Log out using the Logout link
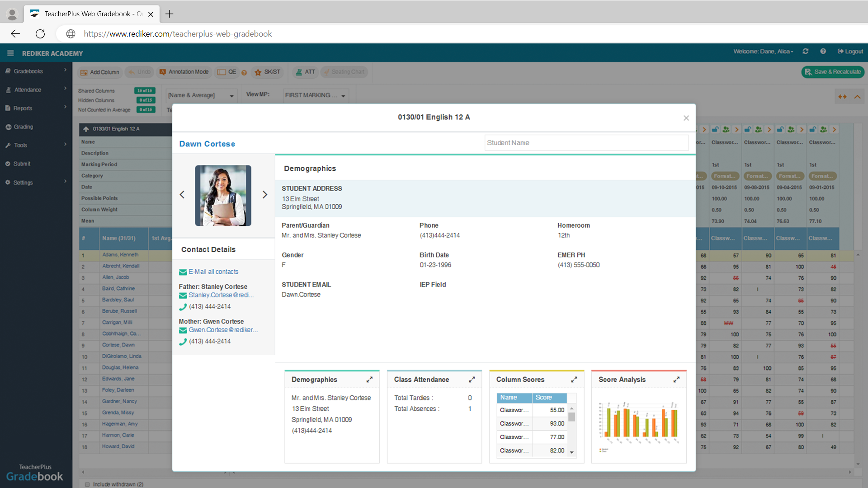 pyautogui.click(x=850, y=52)
